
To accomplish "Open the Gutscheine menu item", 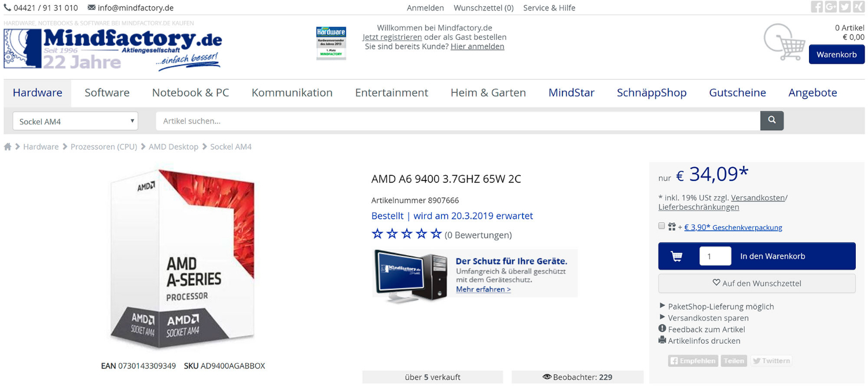I will click(738, 93).
